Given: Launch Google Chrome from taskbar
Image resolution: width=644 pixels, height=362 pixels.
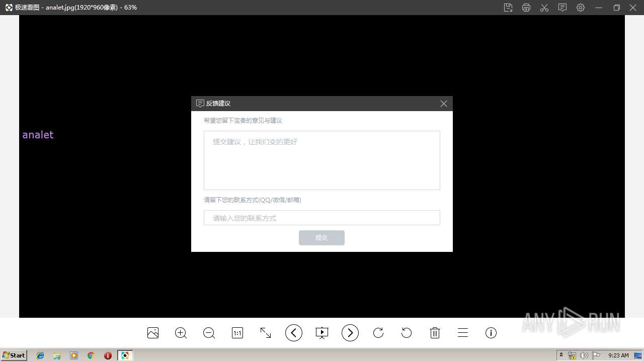Looking at the screenshot, I should click(x=91, y=355).
